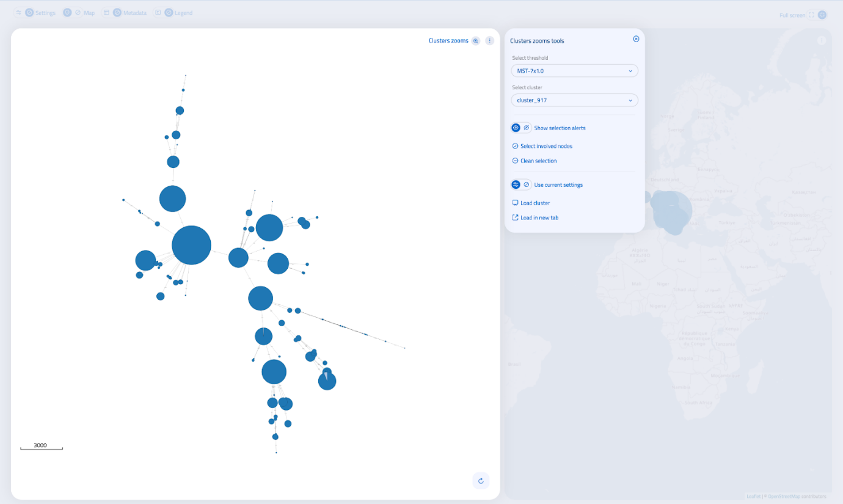Toggle the Use current settings switch
This screenshot has height=504, width=843.
pos(520,184)
